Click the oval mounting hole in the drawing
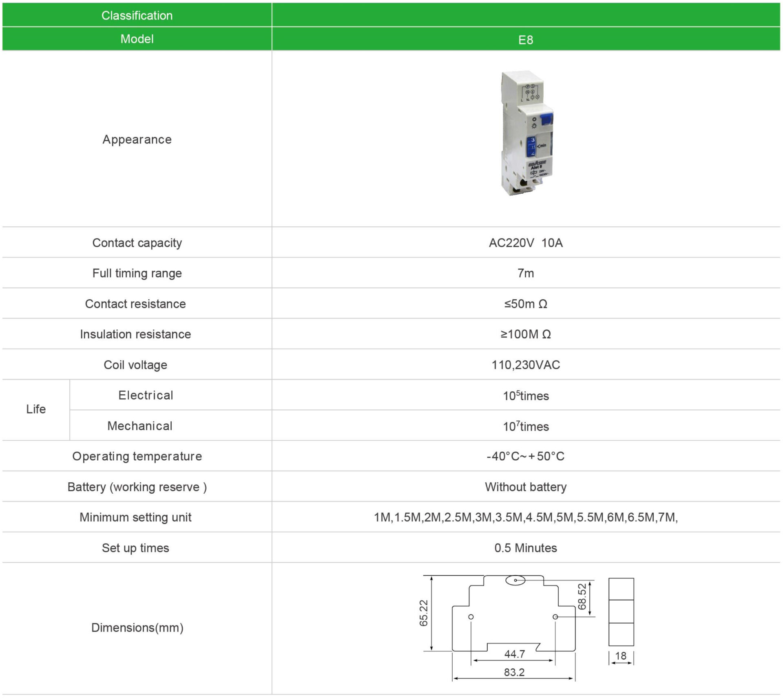The height and width of the screenshot is (700, 783). pos(515,580)
